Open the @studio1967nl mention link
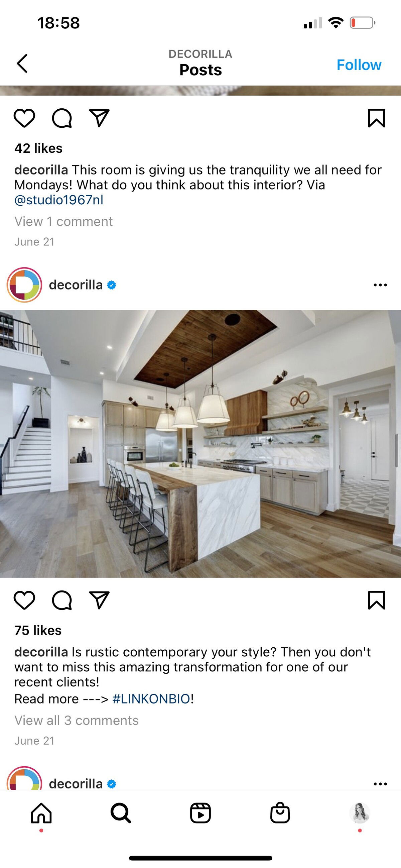 pos(59,200)
